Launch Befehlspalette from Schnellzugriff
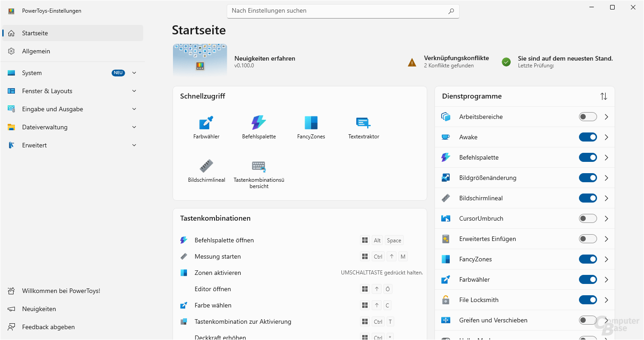 [259, 127]
